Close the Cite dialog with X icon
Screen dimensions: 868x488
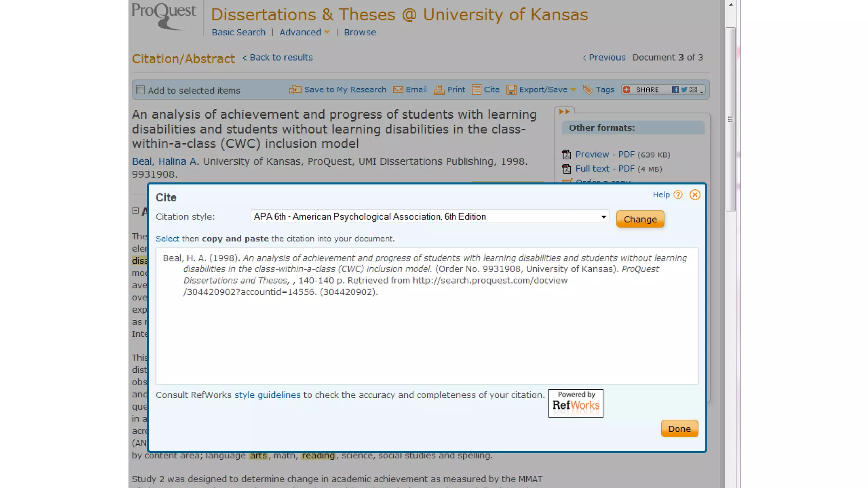click(695, 195)
